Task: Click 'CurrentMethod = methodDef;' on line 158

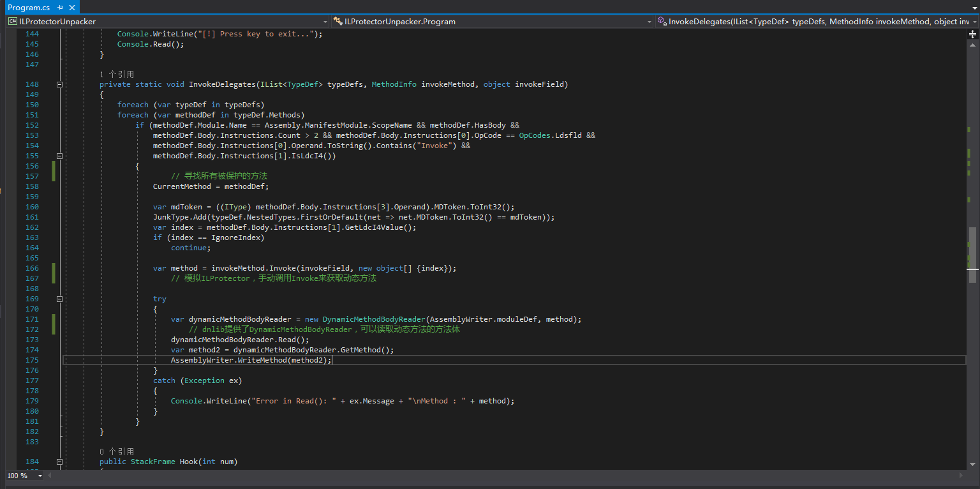Action: (x=211, y=186)
